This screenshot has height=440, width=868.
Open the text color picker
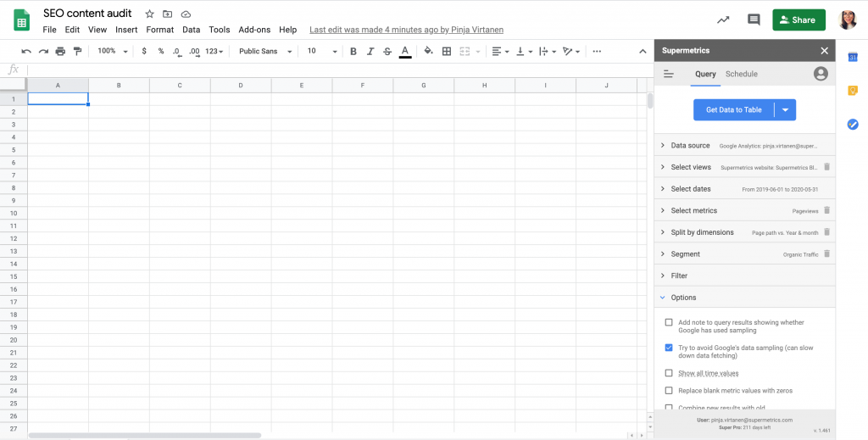pos(405,52)
